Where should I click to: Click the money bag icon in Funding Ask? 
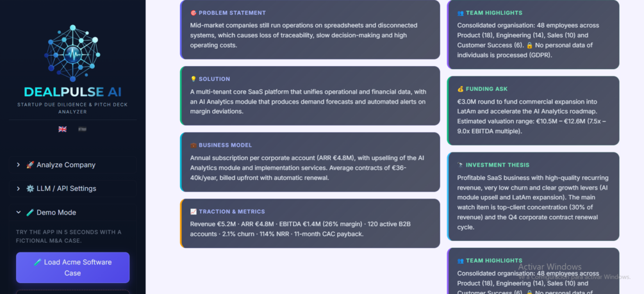click(x=460, y=88)
